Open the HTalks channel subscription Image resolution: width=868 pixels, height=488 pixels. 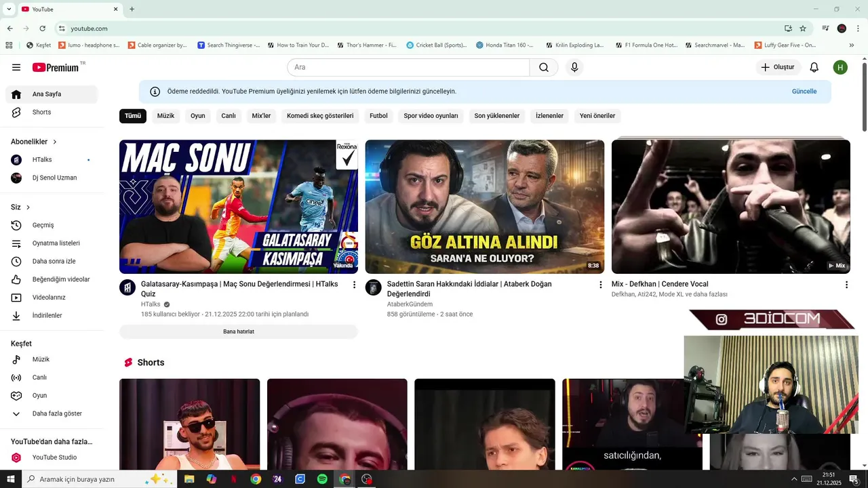[52, 159]
